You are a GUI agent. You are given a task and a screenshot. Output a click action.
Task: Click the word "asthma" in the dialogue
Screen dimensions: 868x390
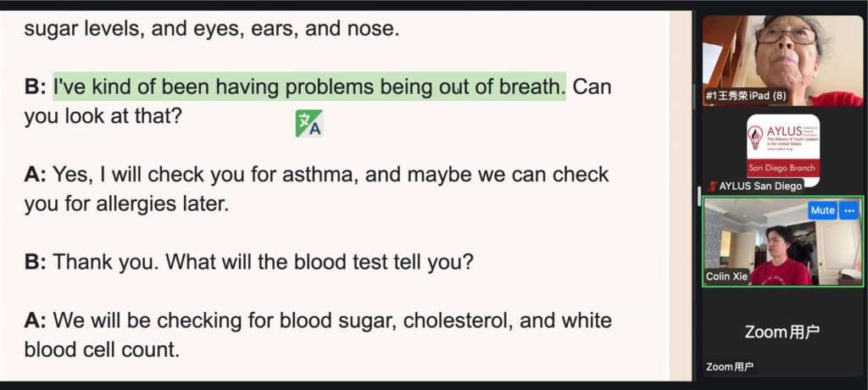[315, 175]
